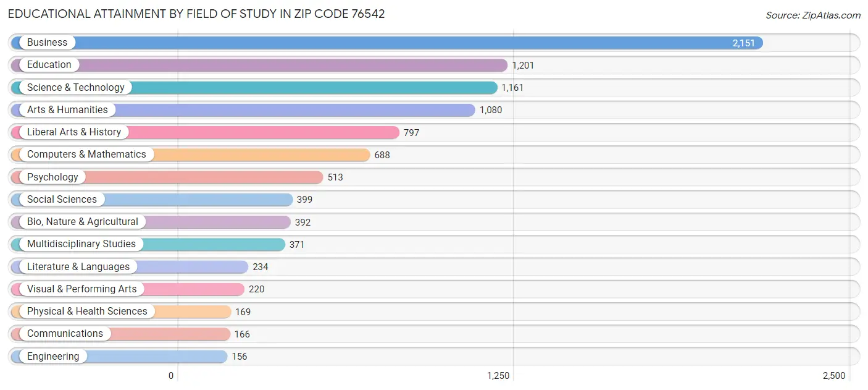
Task: Click the Science & Technology label
Action: click(75, 87)
